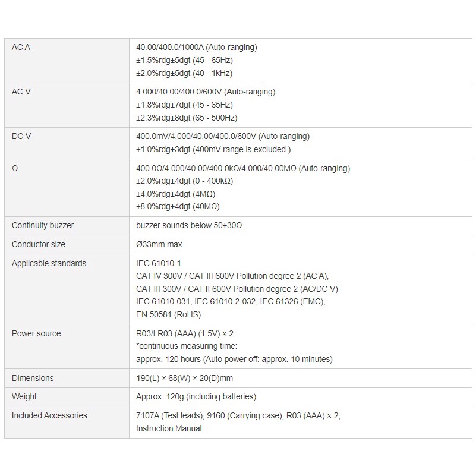Click the 4.000/40.00/400.0/600V auto-ranging line

[206, 92]
